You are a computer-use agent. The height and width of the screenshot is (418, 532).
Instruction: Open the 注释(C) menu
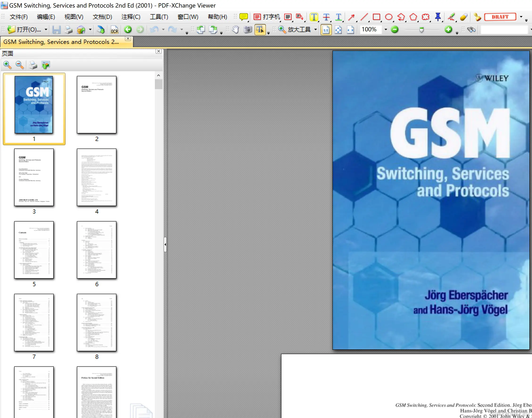[131, 17]
